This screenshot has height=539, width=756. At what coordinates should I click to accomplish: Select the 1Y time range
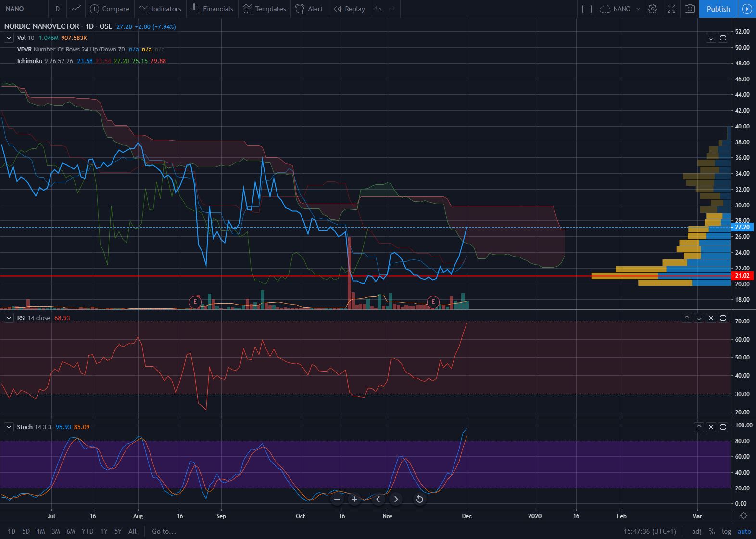[104, 531]
